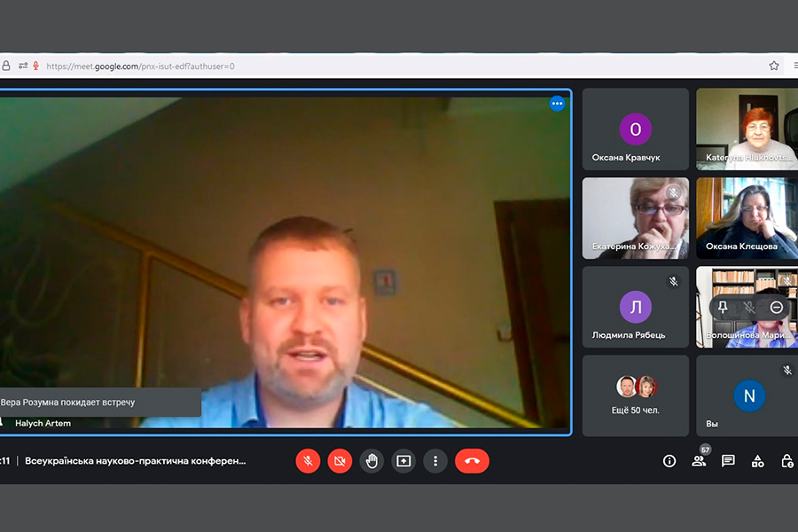Raise hand using the hand icon
Viewport: 798px width, 532px height.
pos(372,461)
